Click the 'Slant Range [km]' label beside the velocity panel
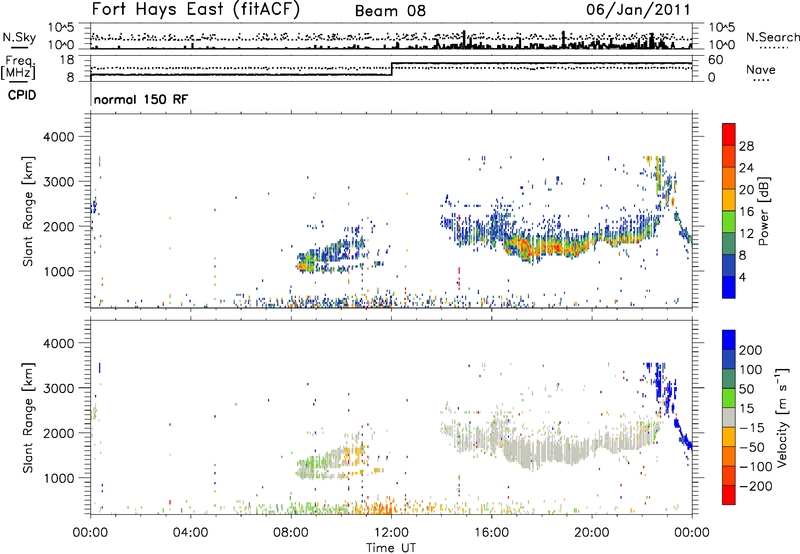 (x=28, y=417)
